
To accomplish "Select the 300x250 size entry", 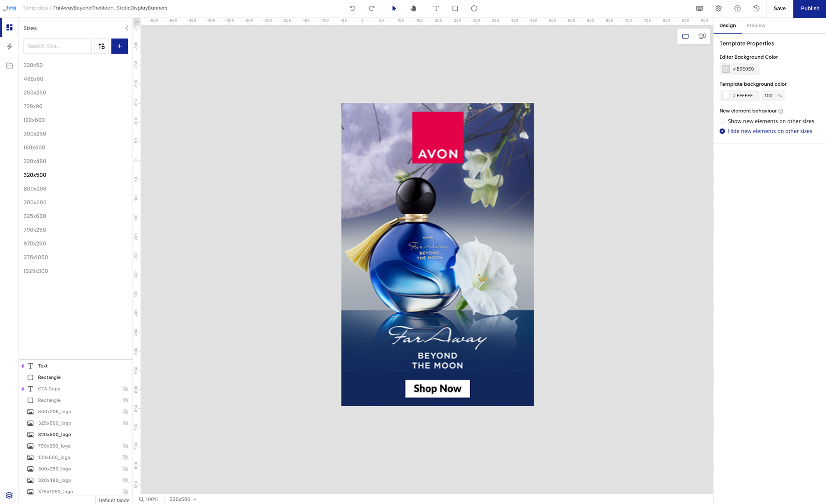I will tap(35, 134).
